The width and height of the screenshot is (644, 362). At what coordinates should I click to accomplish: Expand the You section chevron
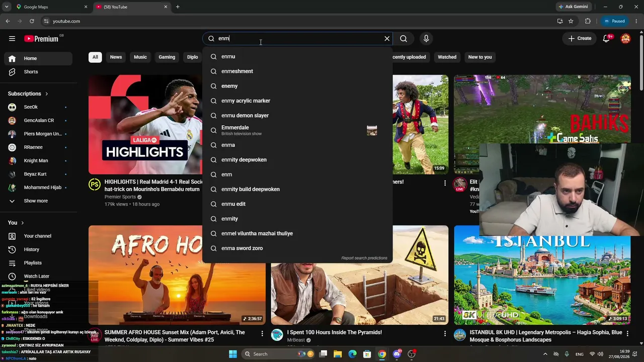[x=23, y=223]
